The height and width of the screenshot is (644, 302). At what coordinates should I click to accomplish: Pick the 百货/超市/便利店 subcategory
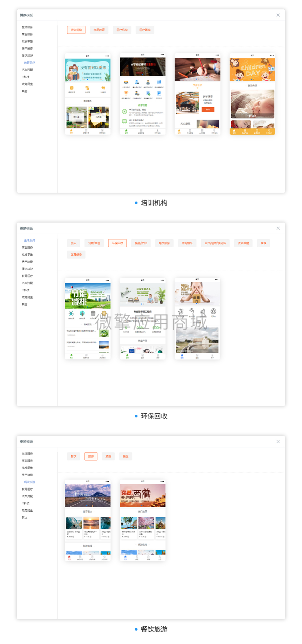215,243
